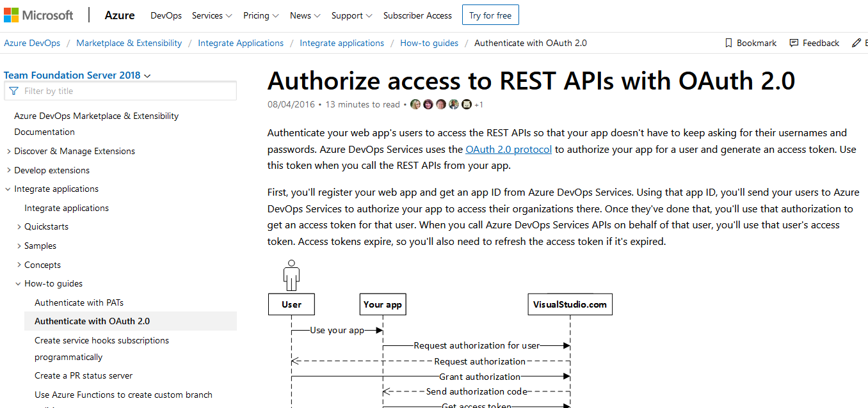Screen dimensions: 868x408
Task: Click the User box in diagram
Action: tap(291, 304)
